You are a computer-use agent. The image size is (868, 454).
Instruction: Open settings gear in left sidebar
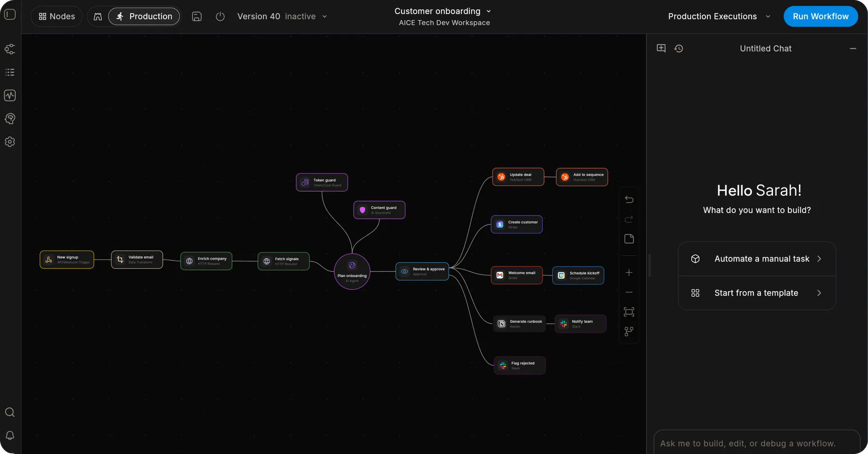coord(10,142)
